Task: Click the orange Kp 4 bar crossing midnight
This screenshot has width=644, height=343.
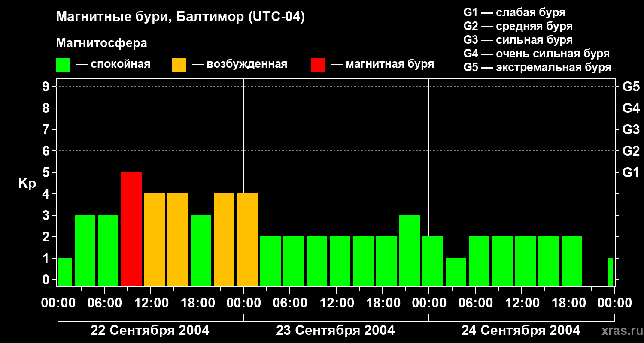Action: (247, 240)
